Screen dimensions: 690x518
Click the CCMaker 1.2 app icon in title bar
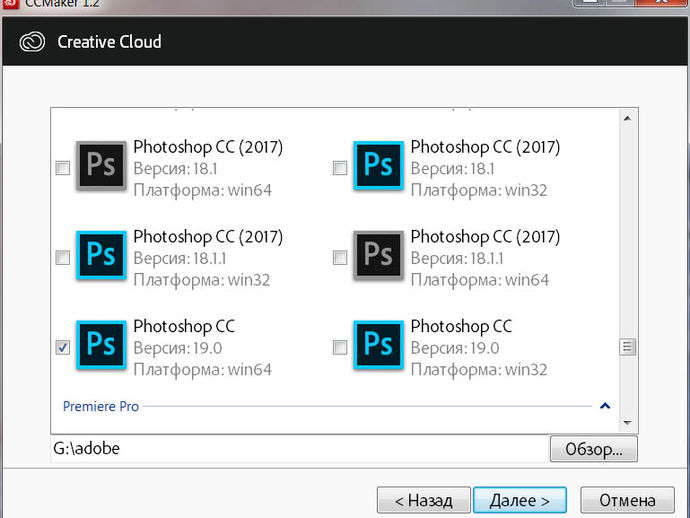click(10, 4)
